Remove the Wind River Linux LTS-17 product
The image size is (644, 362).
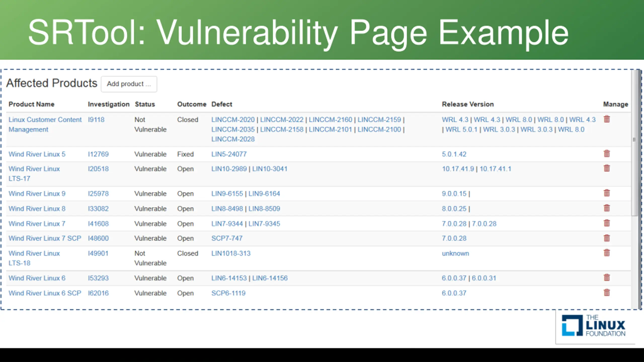coord(607,168)
